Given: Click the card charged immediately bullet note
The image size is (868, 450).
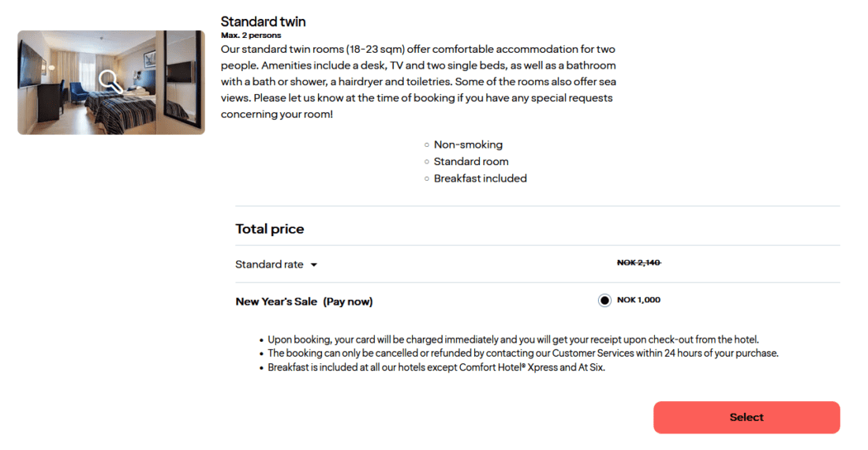Looking at the screenshot, I should (x=513, y=339).
